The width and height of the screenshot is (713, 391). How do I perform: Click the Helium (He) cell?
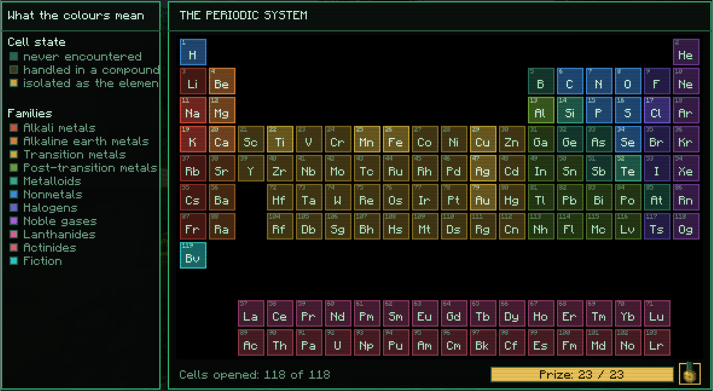point(686,52)
